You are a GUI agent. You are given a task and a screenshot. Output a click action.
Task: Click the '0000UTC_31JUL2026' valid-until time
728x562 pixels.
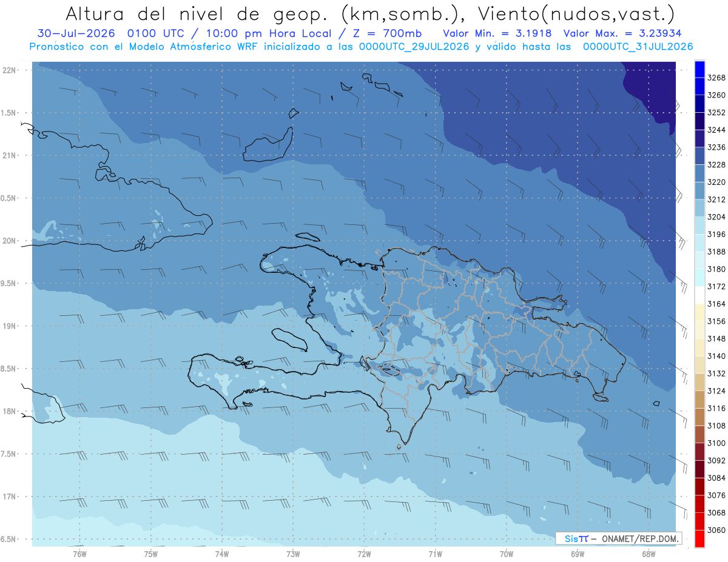pos(638,47)
